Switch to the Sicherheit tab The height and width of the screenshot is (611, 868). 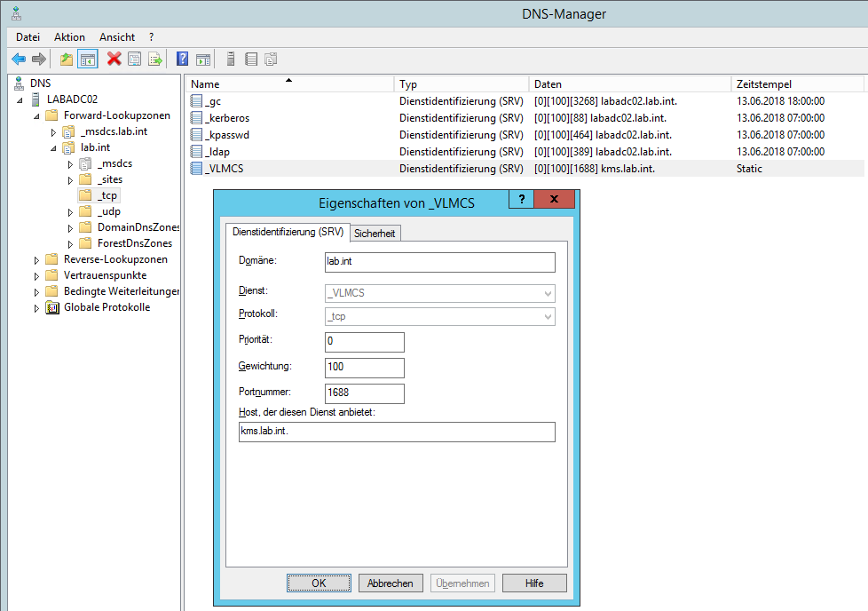[x=375, y=234]
